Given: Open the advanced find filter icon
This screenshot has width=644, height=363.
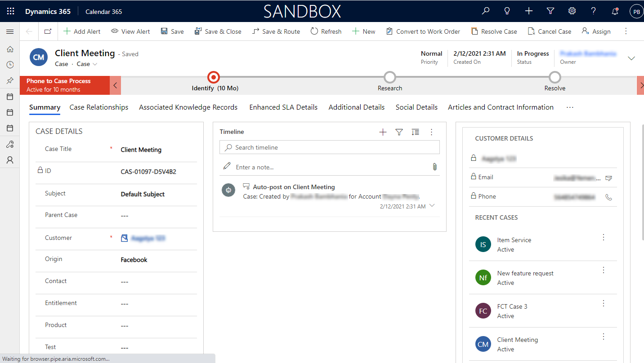Looking at the screenshot, I should click(x=550, y=11).
